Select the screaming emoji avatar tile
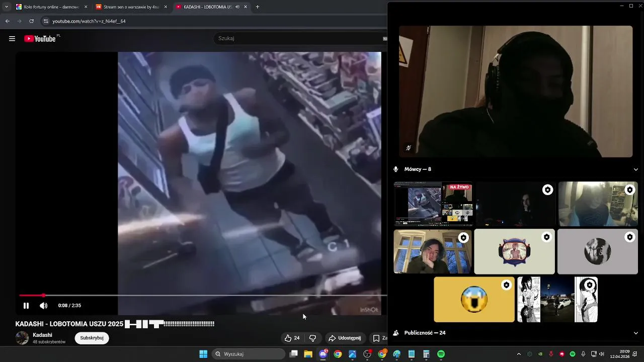This screenshot has height=362, width=644. pyautogui.click(x=474, y=300)
